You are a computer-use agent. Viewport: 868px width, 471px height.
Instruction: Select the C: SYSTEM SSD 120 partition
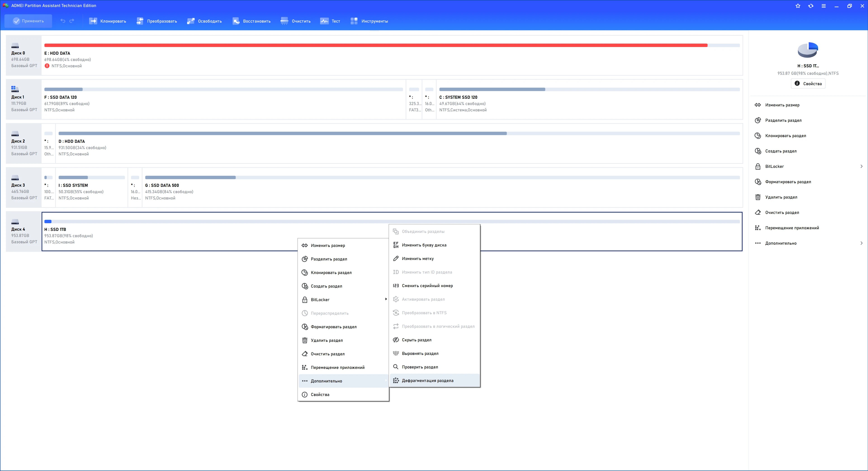[589, 99]
